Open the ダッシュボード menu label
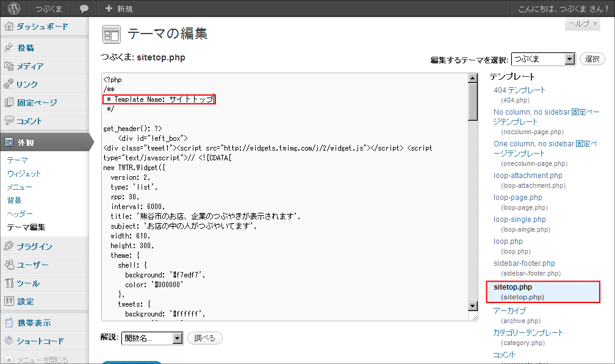The image size is (615, 364). click(x=42, y=26)
